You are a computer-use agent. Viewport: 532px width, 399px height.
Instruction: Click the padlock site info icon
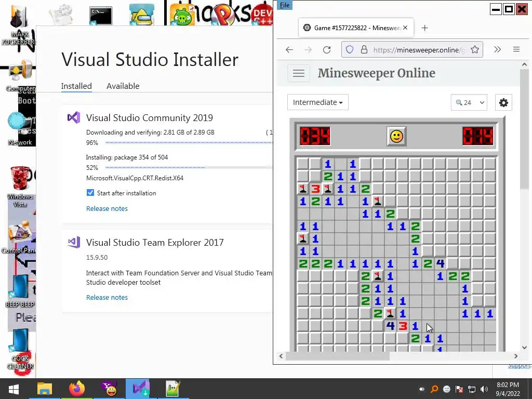364,50
